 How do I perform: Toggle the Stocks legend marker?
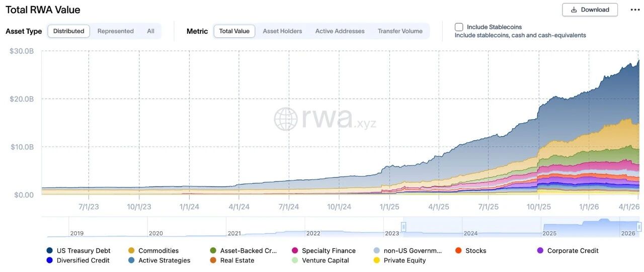coord(458,250)
